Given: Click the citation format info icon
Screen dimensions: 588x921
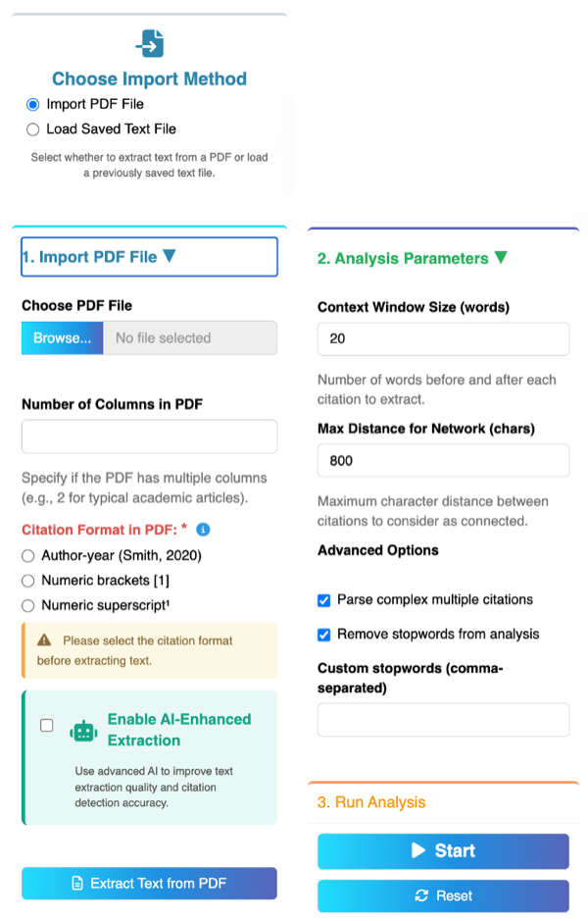Looking at the screenshot, I should coord(203,530).
